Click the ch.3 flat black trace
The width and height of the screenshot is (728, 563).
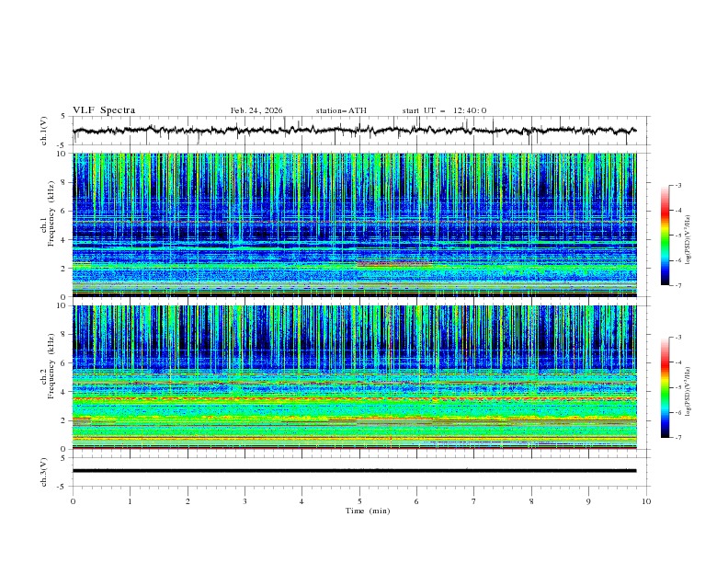coord(354,471)
